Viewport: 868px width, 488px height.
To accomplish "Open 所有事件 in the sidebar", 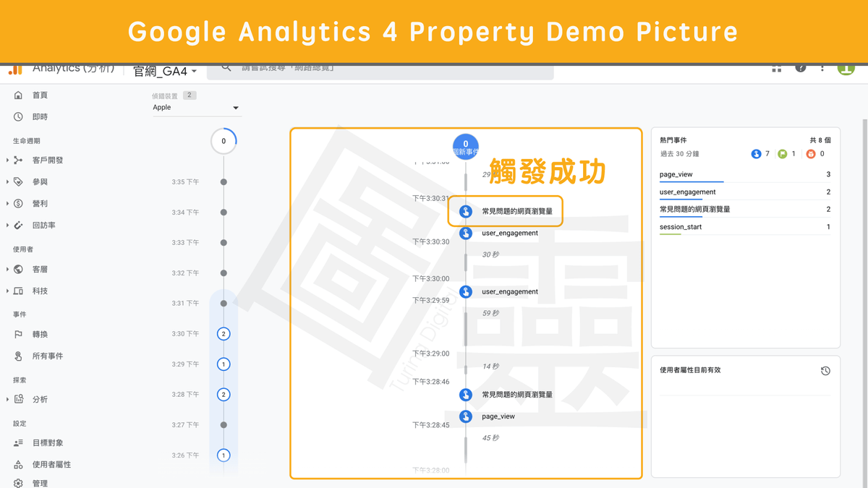I will click(x=48, y=356).
